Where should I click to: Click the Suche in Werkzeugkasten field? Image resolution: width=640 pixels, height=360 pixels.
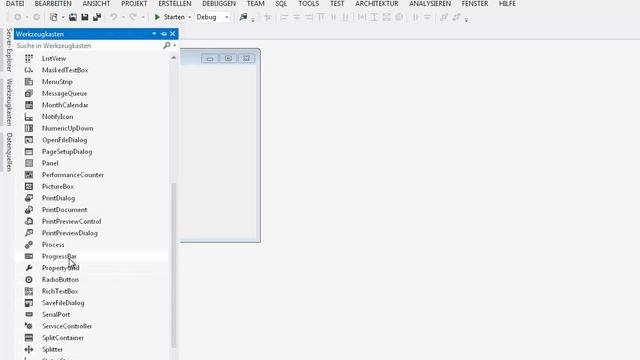(x=89, y=46)
